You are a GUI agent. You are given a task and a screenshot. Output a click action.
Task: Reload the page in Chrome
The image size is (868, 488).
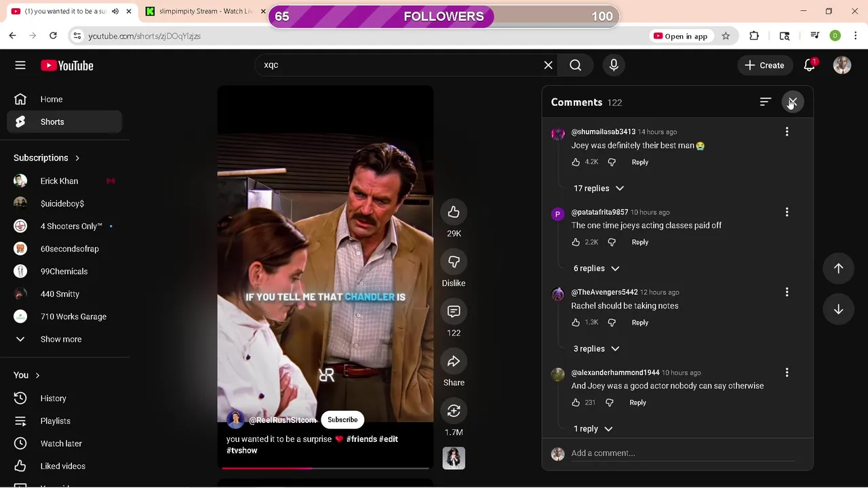[x=53, y=36]
